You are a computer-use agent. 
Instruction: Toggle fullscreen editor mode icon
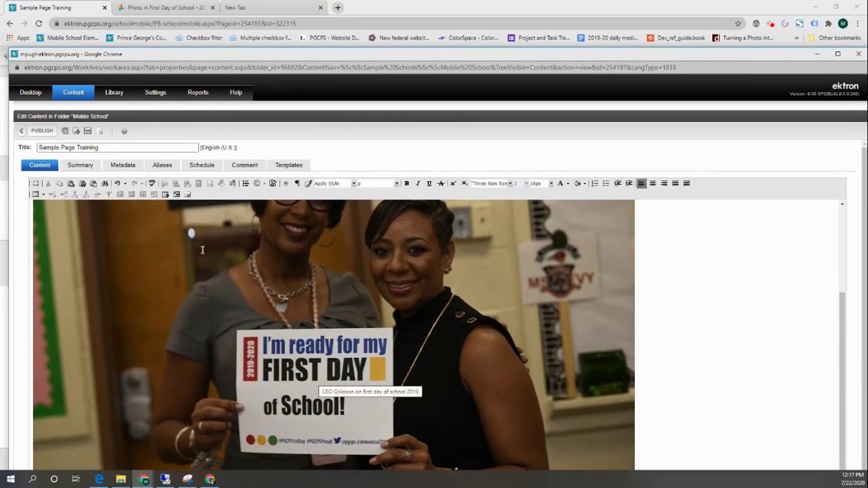pyautogui.click(x=36, y=183)
